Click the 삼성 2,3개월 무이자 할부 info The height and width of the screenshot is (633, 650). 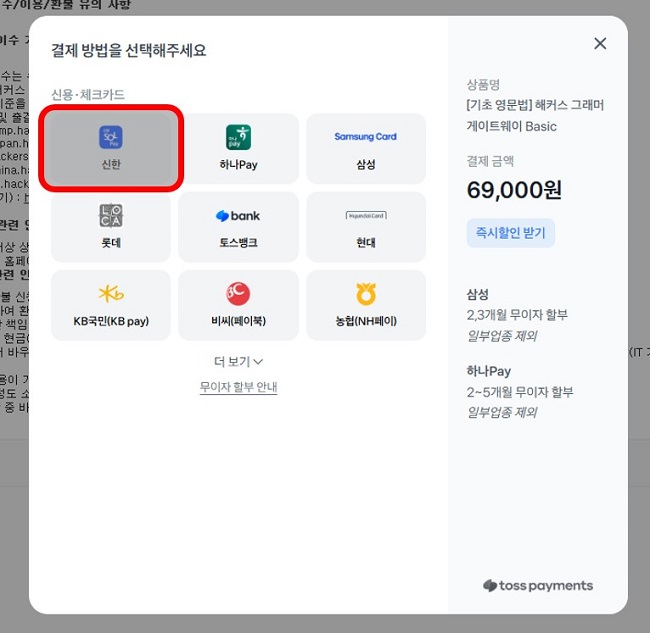coord(517,315)
